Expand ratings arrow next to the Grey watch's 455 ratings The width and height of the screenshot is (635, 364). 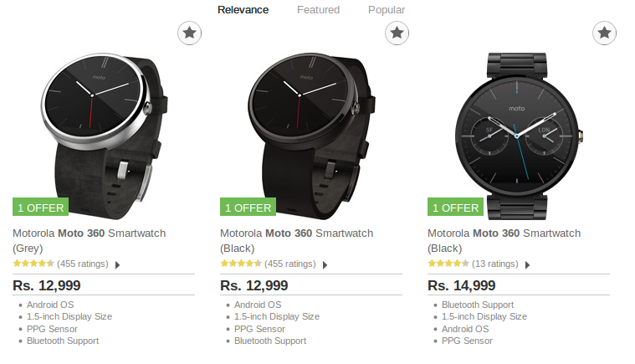[x=117, y=264]
